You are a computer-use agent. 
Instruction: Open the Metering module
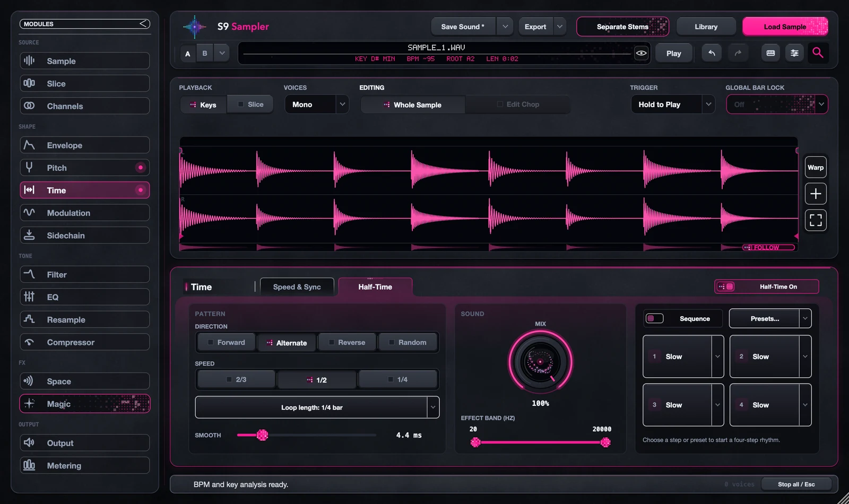pyautogui.click(x=85, y=466)
